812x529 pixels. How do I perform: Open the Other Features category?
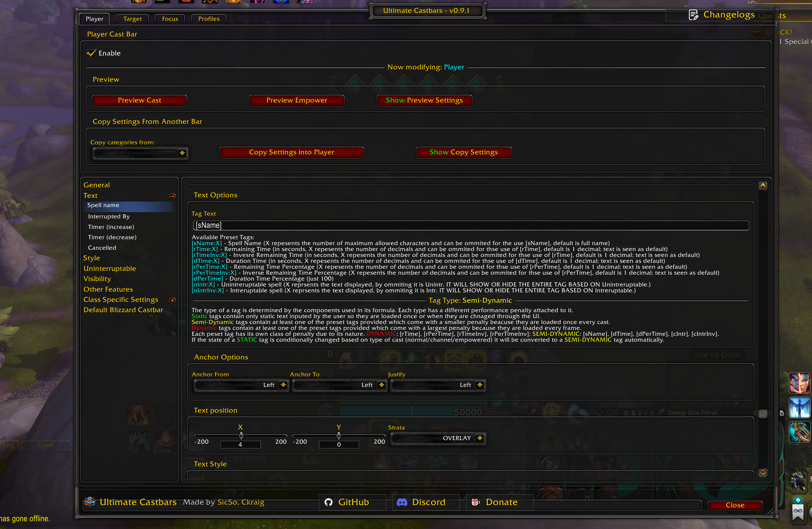pos(108,289)
